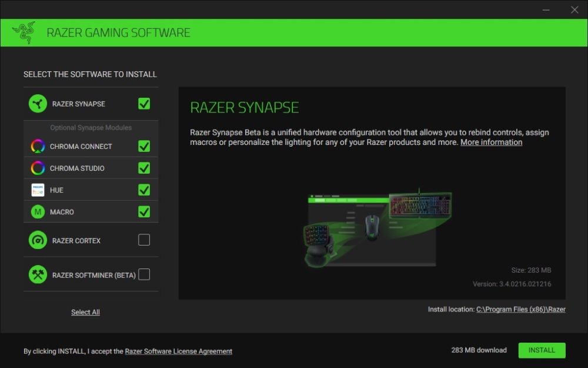Enable the Razer Cortex checkbox
The height and width of the screenshot is (368, 588).
coord(144,240)
